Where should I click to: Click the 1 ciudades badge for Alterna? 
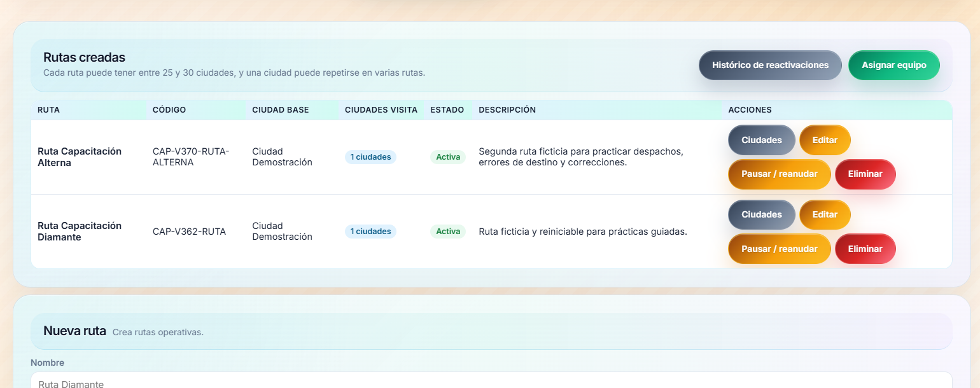tap(370, 157)
